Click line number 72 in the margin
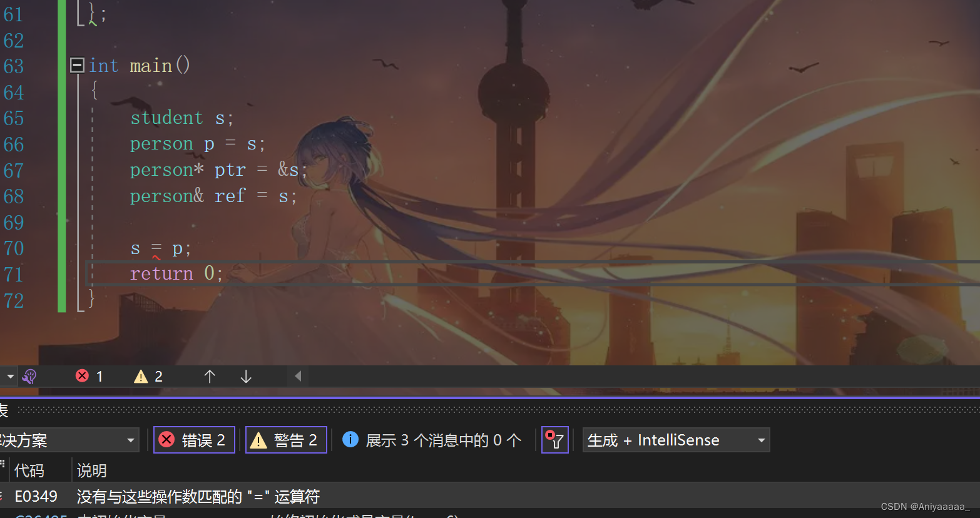This screenshot has width=980, height=518. click(14, 301)
